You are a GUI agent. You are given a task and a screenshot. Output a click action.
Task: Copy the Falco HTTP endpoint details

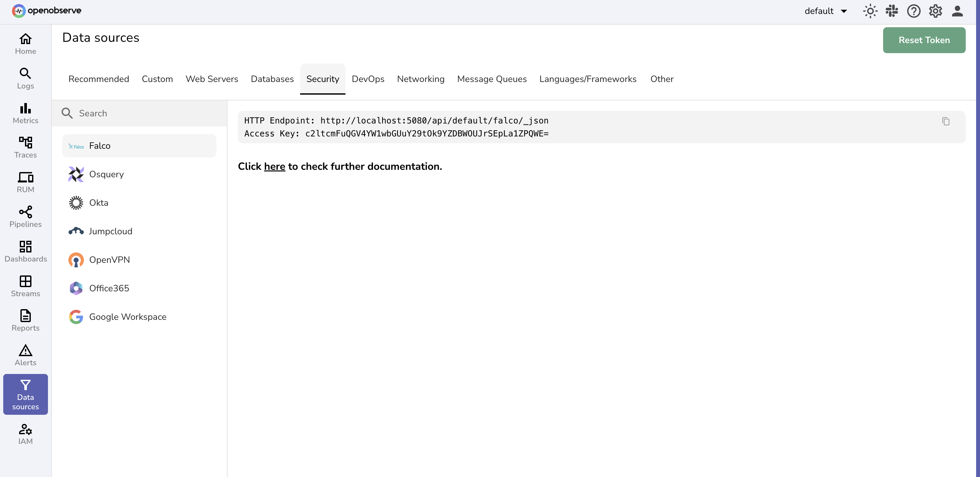(x=946, y=121)
